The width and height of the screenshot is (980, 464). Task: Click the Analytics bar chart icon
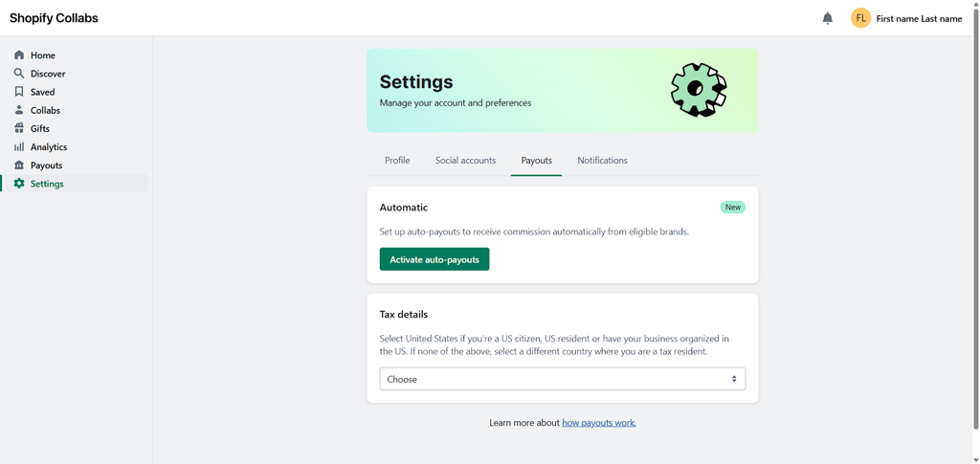tap(19, 146)
